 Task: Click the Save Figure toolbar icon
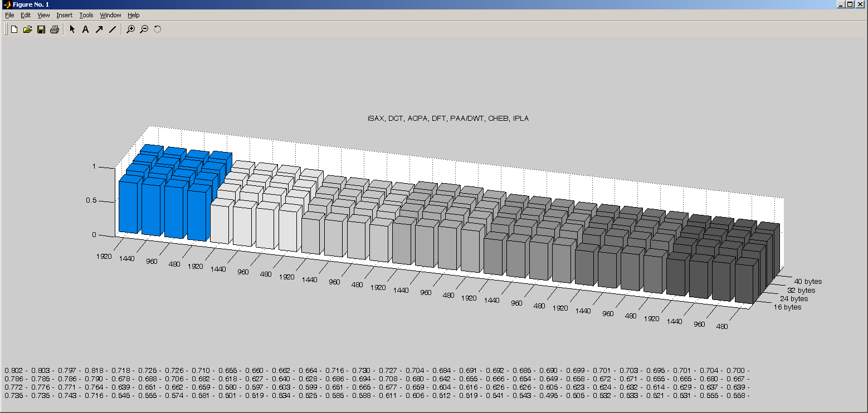pos(41,29)
